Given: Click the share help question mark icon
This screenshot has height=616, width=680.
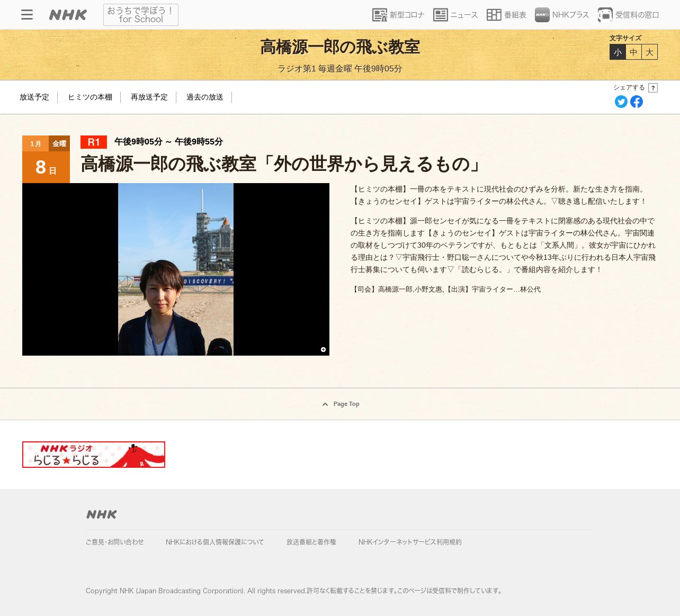Looking at the screenshot, I should click(653, 88).
